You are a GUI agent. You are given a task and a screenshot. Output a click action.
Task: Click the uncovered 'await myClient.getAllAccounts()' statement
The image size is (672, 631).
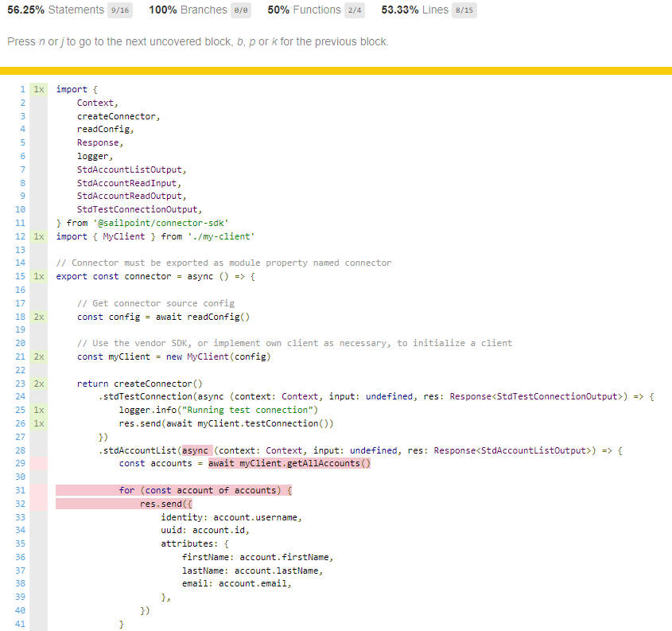click(289, 463)
